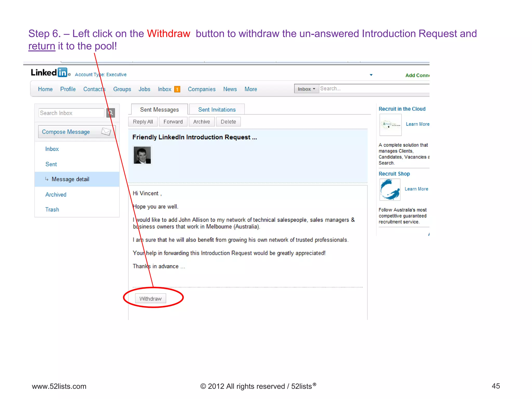
Task: Click the Archive button
Action: click(201, 122)
